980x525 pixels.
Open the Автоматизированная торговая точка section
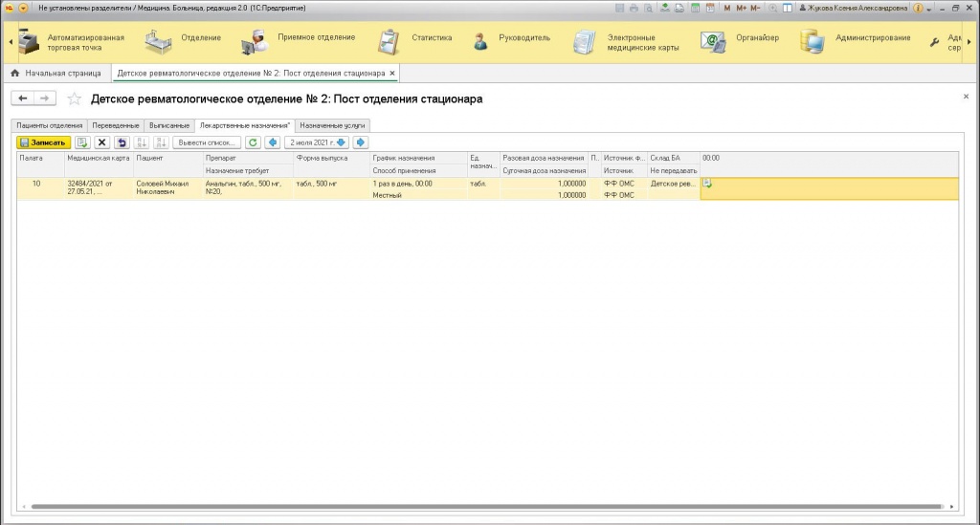tap(72, 42)
